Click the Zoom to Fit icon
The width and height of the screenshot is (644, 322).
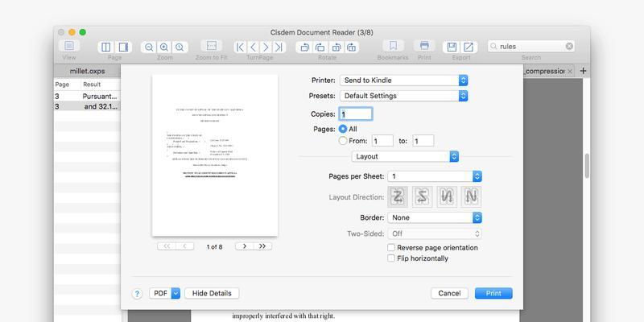(212, 46)
